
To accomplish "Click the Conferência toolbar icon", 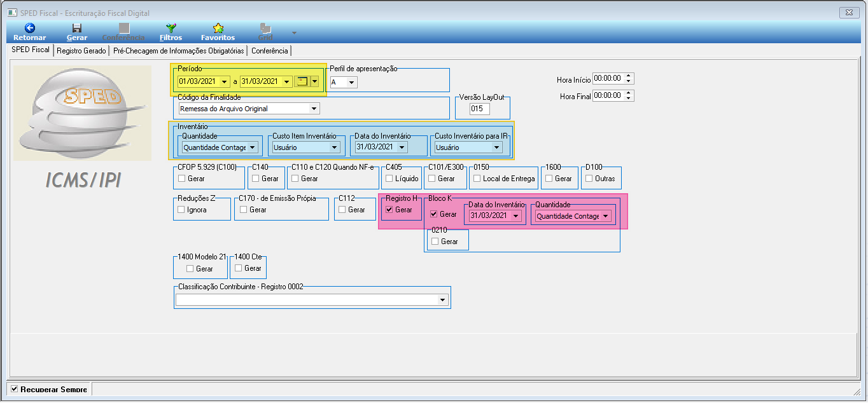I will click(124, 28).
